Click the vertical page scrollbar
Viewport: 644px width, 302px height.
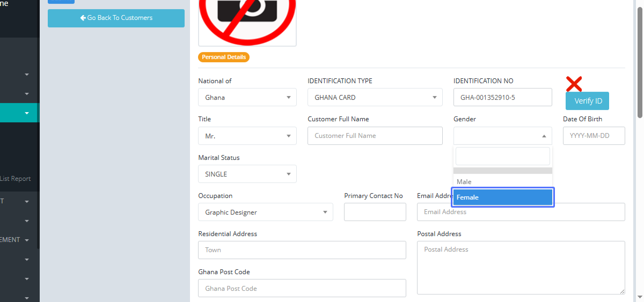[639, 64]
